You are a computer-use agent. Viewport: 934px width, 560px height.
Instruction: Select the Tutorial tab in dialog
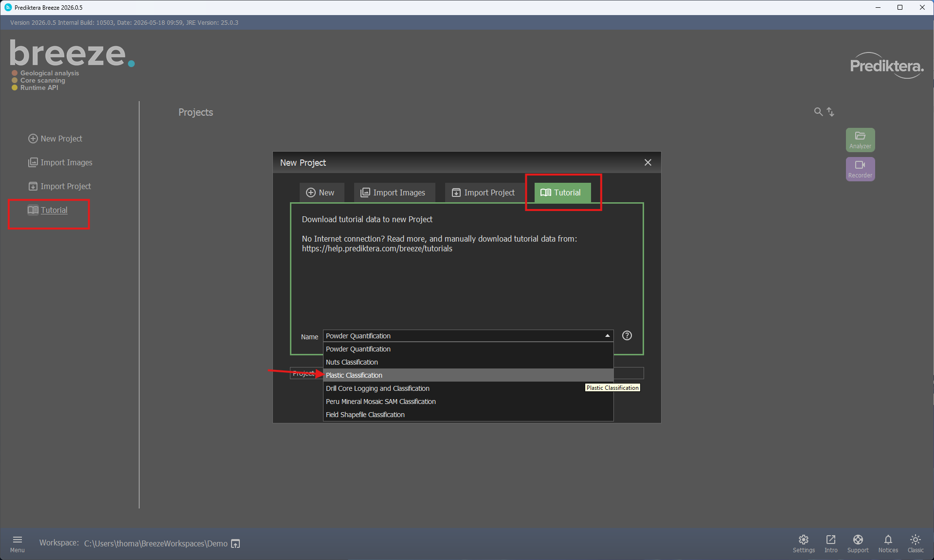tap(562, 192)
